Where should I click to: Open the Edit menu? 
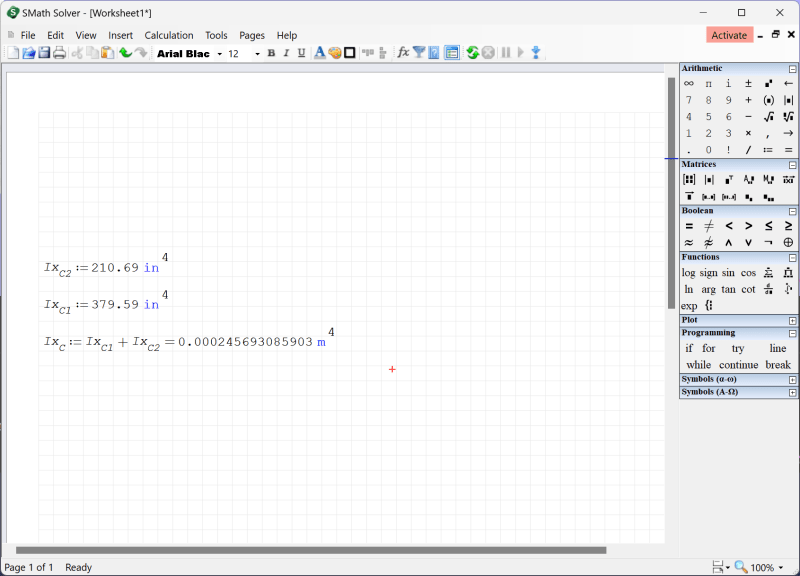(55, 35)
